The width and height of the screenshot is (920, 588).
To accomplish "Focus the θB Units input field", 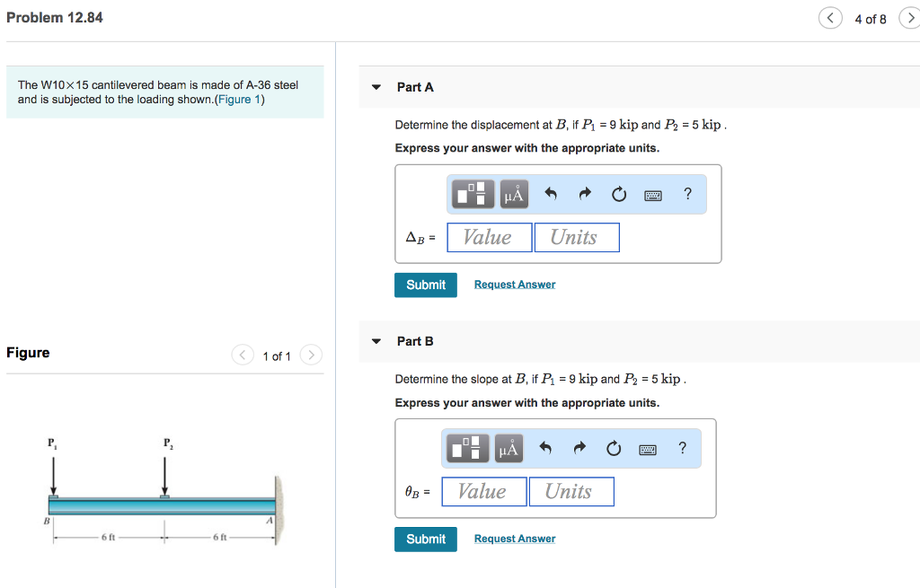I will click(x=571, y=491).
